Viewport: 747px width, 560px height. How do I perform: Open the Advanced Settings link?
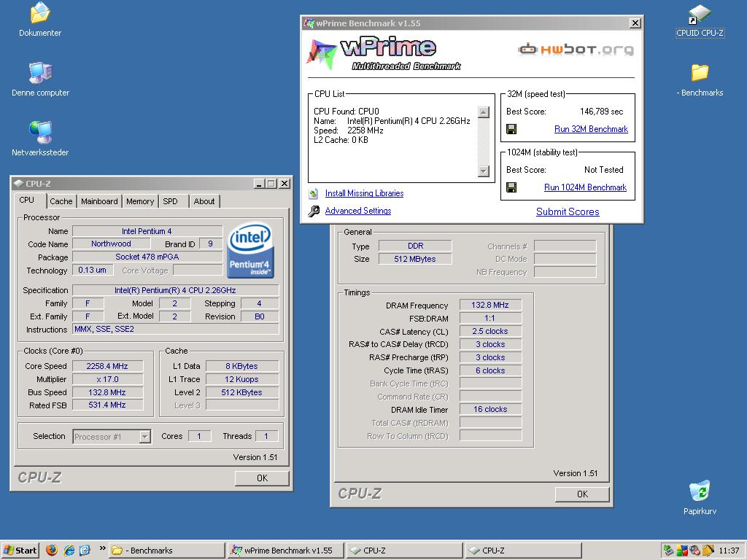[357, 211]
